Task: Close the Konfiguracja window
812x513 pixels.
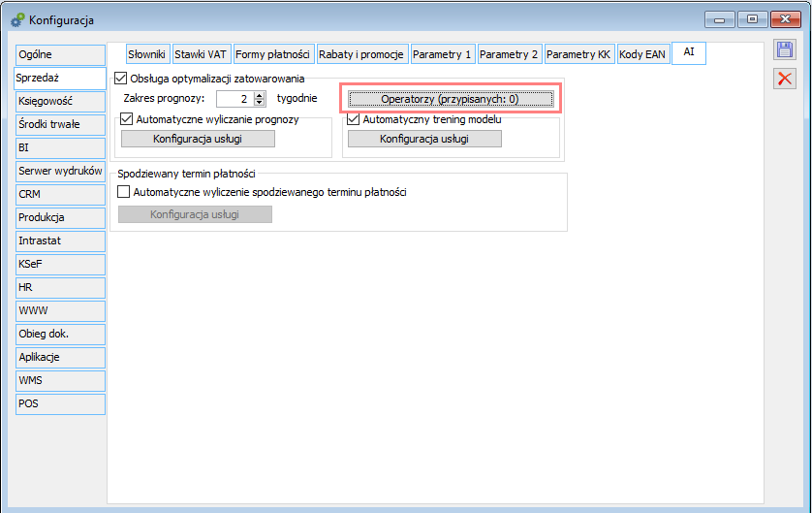Action: [786, 19]
